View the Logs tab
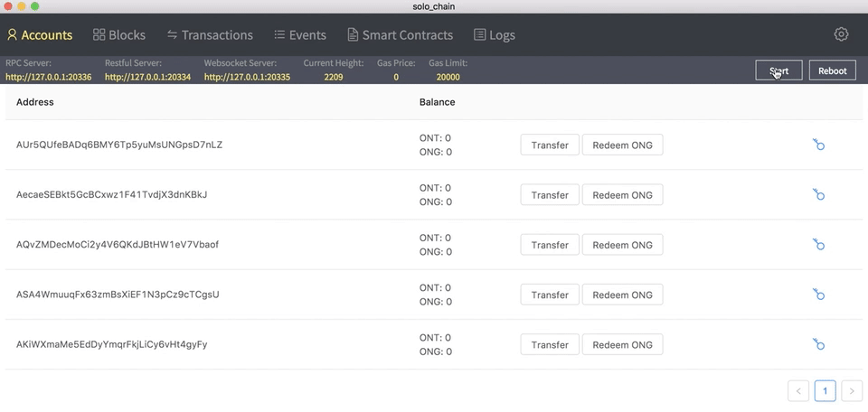 click(495, 35)
